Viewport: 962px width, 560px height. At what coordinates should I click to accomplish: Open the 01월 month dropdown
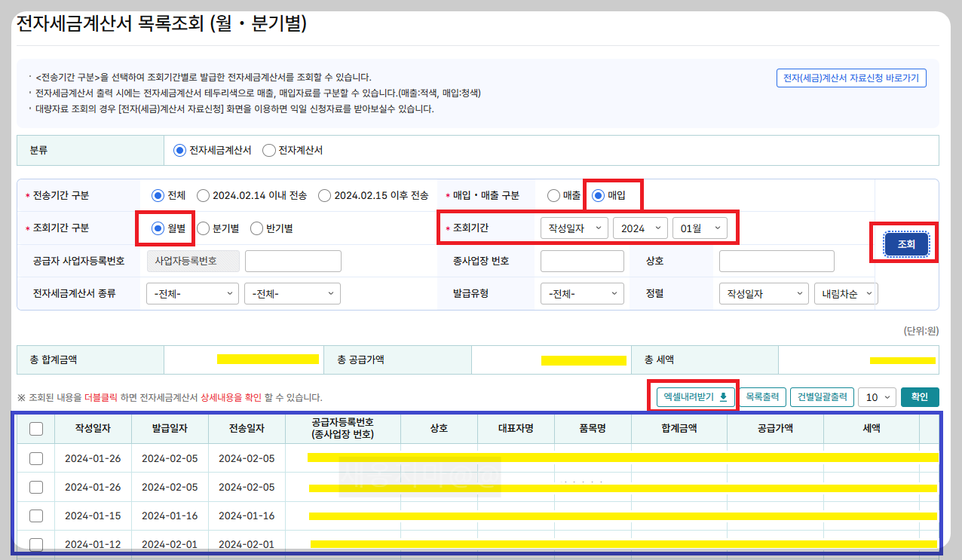click(700, 228)
